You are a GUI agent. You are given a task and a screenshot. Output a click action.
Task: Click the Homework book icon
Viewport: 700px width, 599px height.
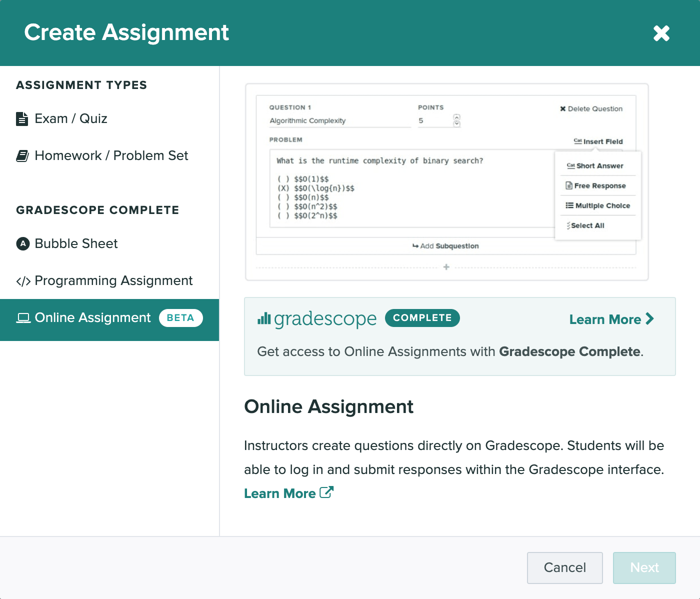(22, 155)
